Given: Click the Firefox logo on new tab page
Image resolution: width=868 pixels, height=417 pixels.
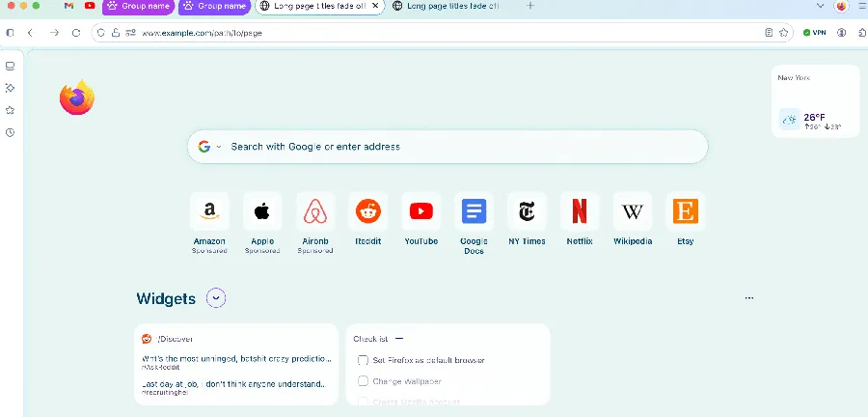Looking at the screenshot, I should coord(77,97).
